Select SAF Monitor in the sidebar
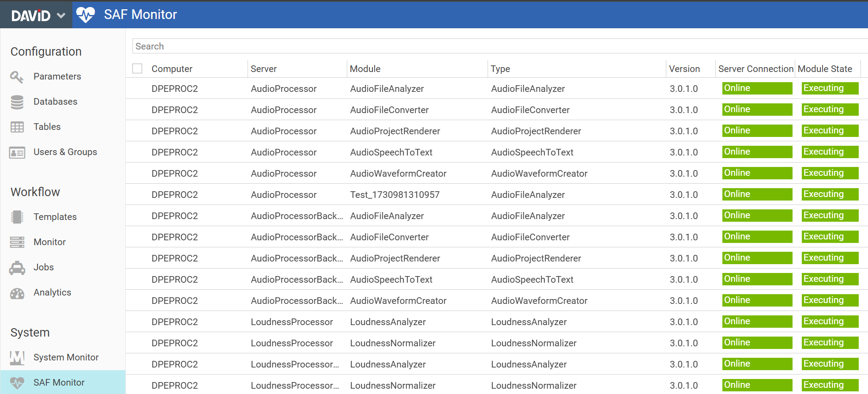868x394 pixels. (59, 383)
